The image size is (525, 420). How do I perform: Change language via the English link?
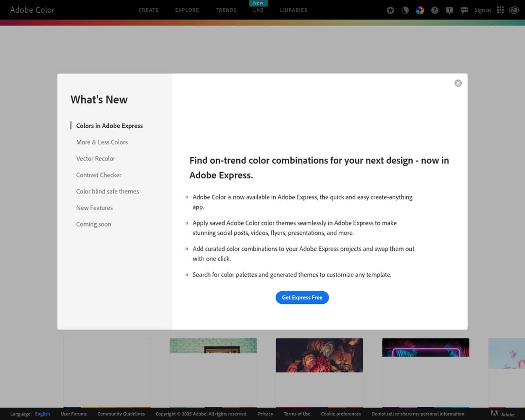coord(42,414)
